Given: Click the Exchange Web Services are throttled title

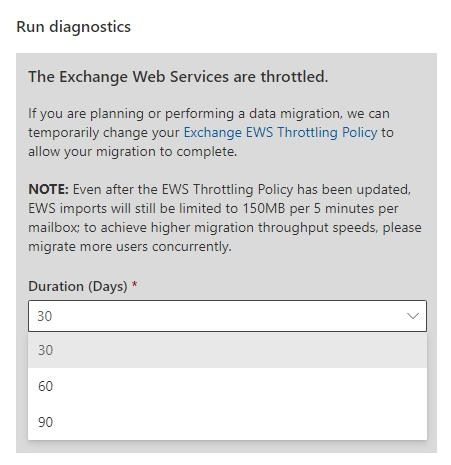Looking at the screenshot, I should [x=178, y=77].
